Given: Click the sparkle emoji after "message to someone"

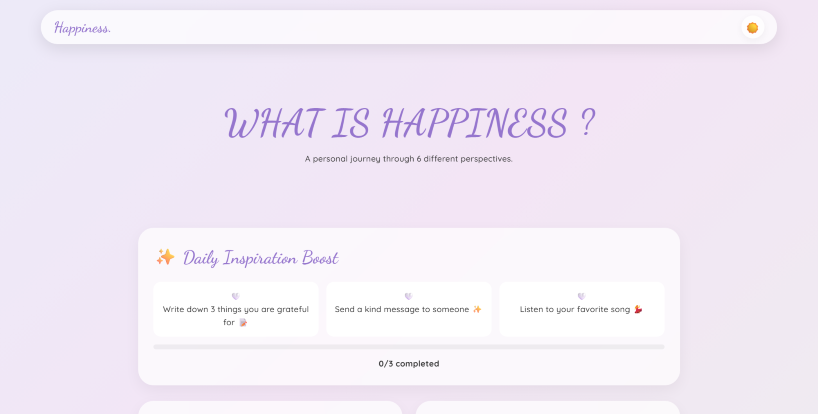Looking at the screenshot, I should (477, 310).
